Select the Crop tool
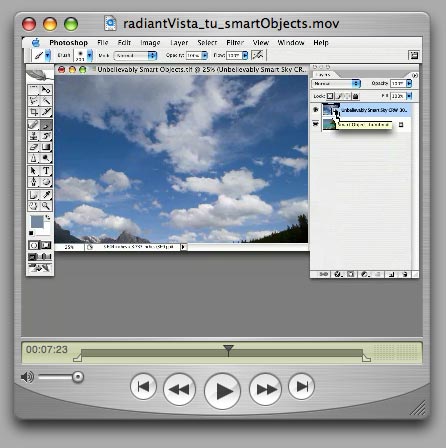The image size is (446, 448). click(33, 112)
